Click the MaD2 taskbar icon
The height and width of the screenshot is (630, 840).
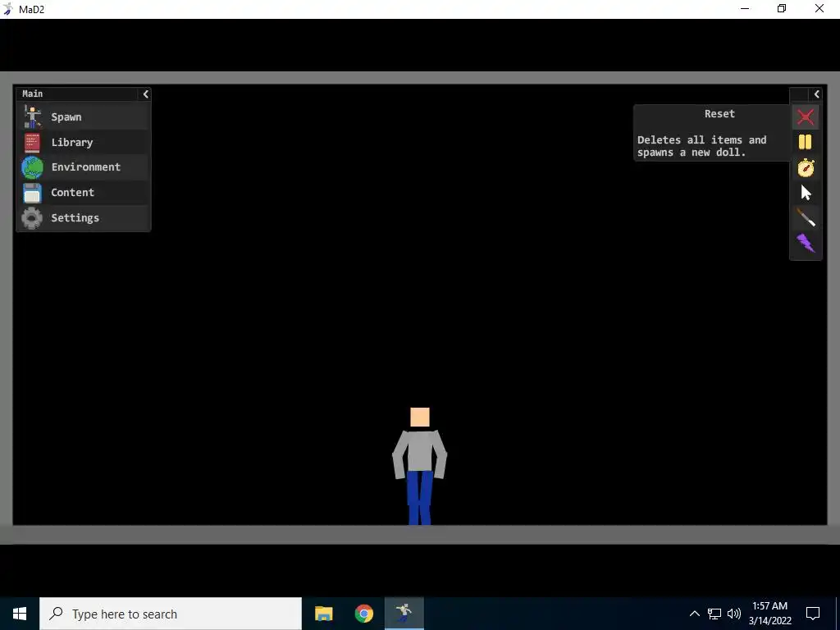coord(404,614)
